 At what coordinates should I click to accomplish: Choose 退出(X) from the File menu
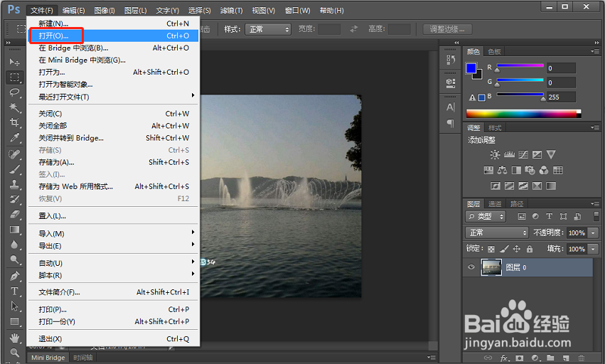point(114,338)
